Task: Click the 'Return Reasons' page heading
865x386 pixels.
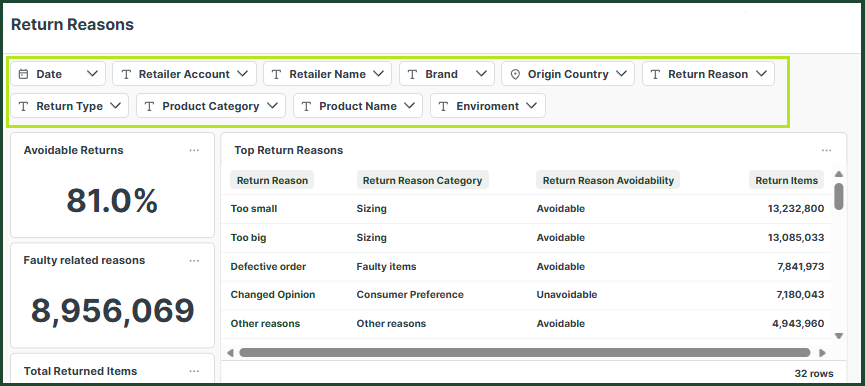Action: 72,24
